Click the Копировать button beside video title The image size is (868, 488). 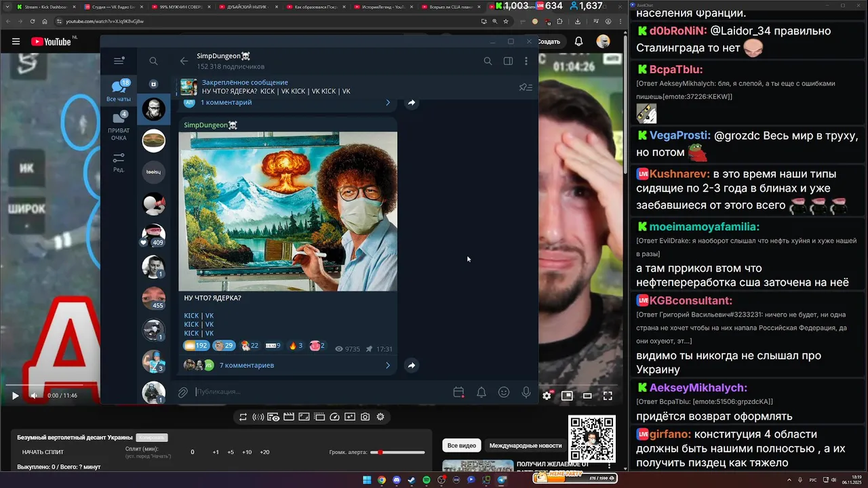(151, 438)
